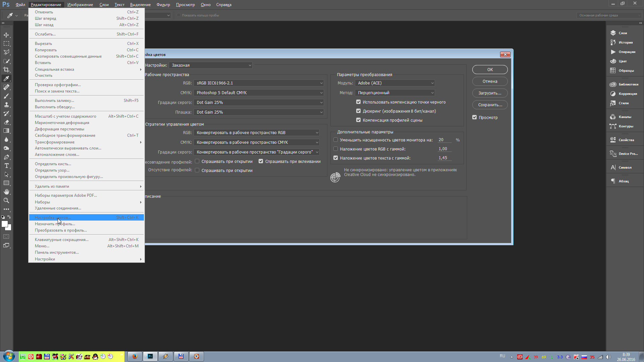Image resolution: width=644 pixels, height=362 pixels.
Task: Select the Crop tool
Action: 6,70
